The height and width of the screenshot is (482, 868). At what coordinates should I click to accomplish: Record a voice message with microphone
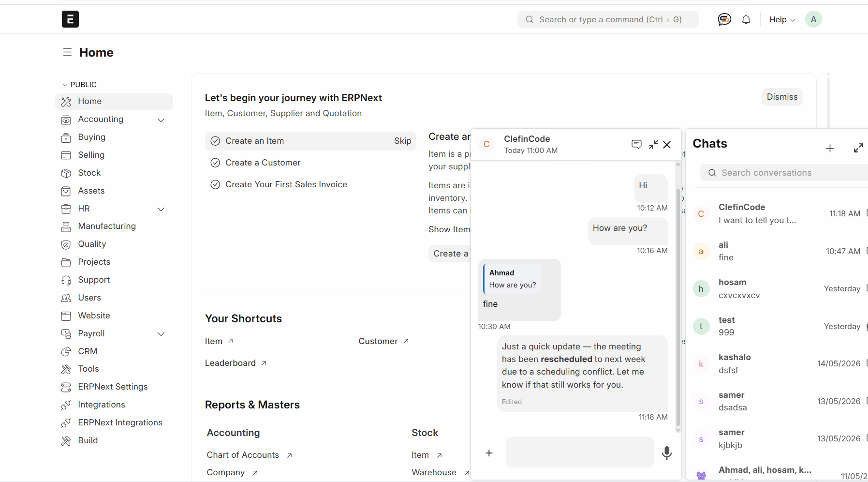(x=667, y=452)
